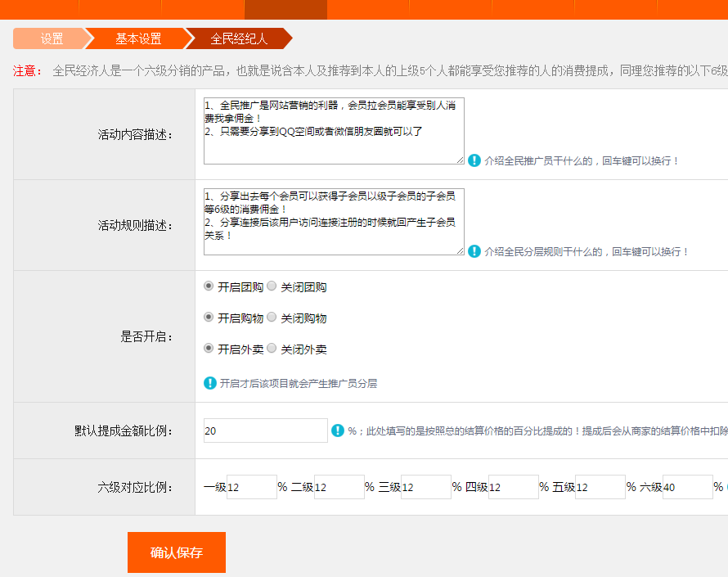Select 关闭团购 radio button
This screenshot has height=577, width=728.
point(272,286)
